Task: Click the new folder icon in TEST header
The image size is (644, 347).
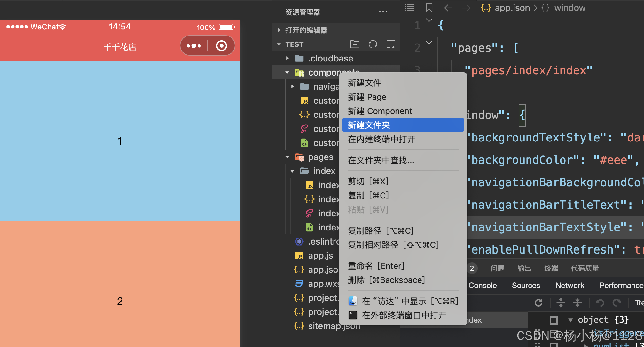Action: (355, 44)
